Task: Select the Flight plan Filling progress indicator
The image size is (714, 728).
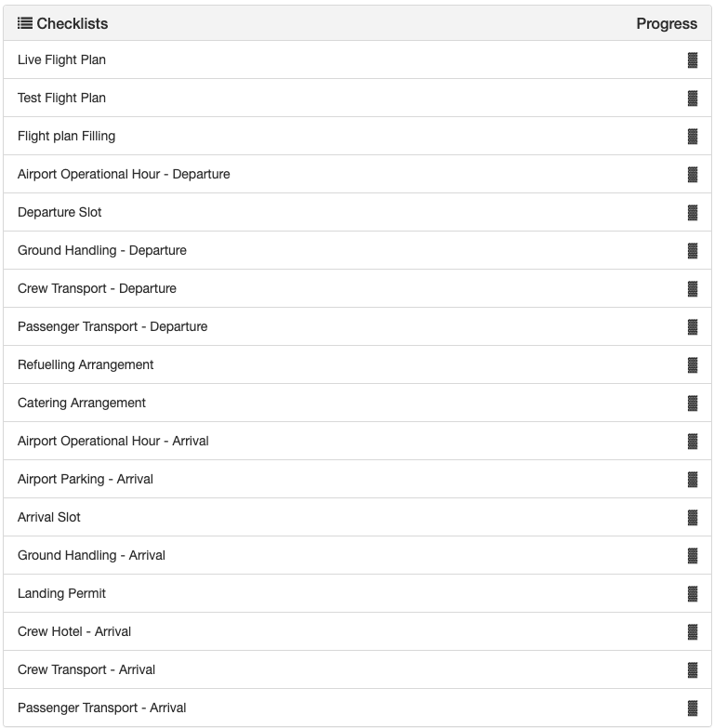Action: pos(693,137)
